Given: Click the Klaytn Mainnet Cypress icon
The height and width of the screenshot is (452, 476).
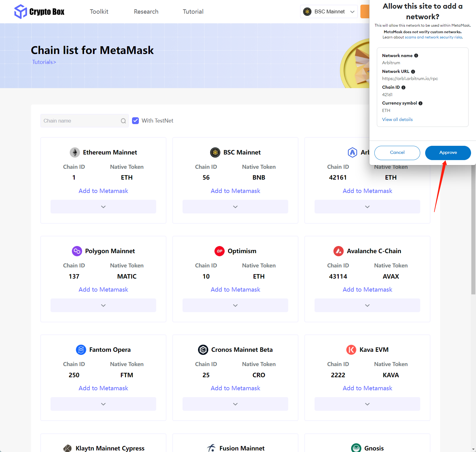Looking at the screenshot, I should point(68,448).
